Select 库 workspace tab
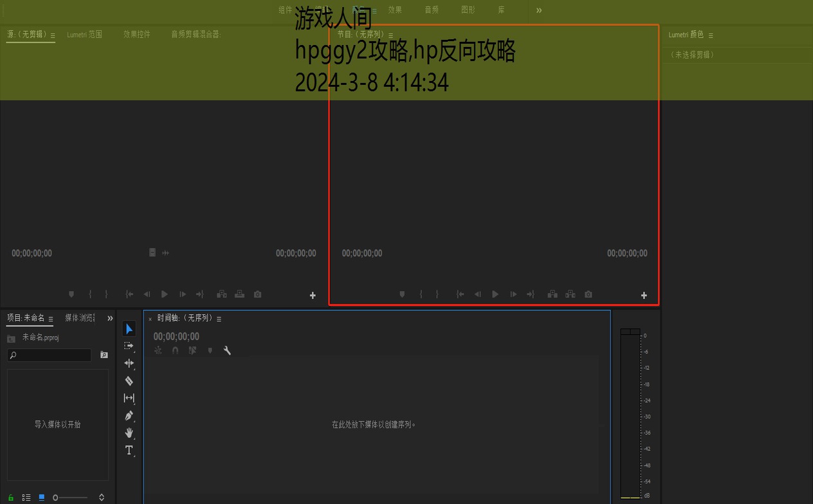Image resolution: width=813 pixels, height=504 pixels. (x=501, y=10)
